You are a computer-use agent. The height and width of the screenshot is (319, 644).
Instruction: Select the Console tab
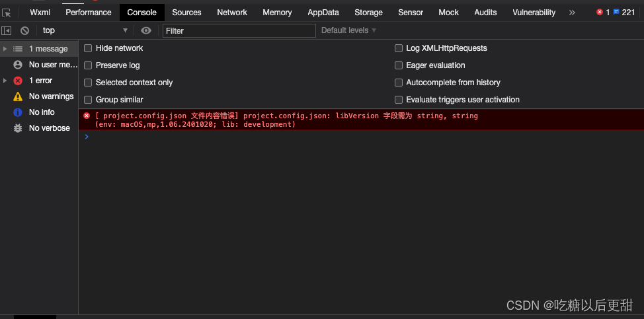point(141,13)
